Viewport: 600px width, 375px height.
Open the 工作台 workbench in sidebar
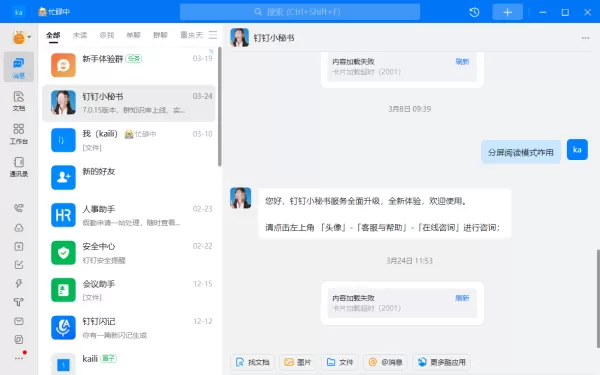[x=19, y=134]
